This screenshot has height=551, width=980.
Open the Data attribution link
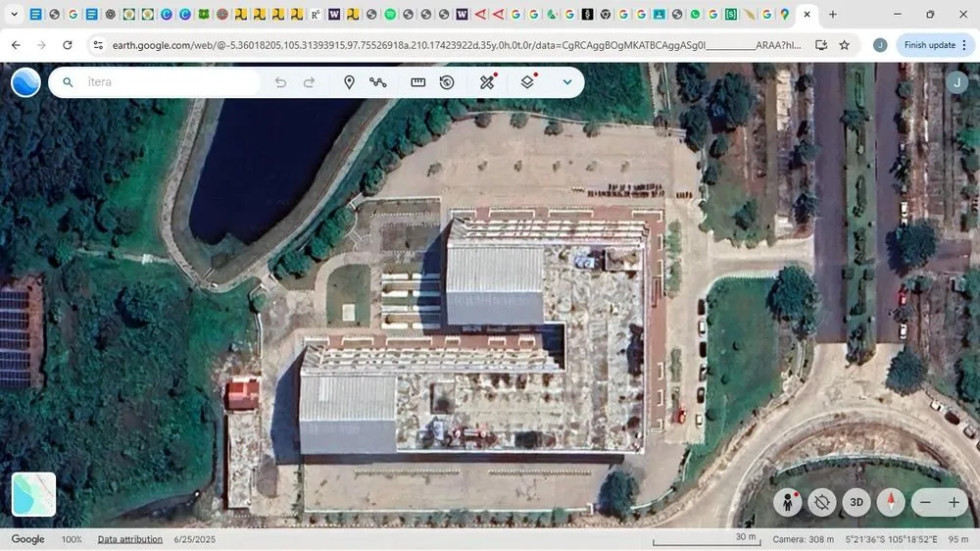pos(130,539)
